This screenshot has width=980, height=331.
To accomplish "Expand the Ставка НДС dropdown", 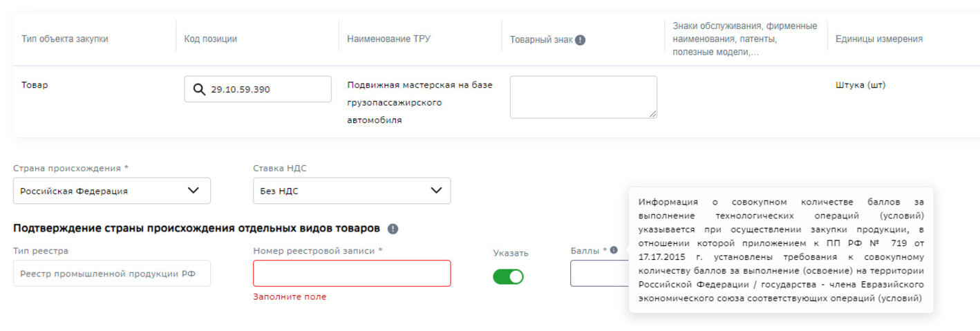I will [x=352, y=191].
